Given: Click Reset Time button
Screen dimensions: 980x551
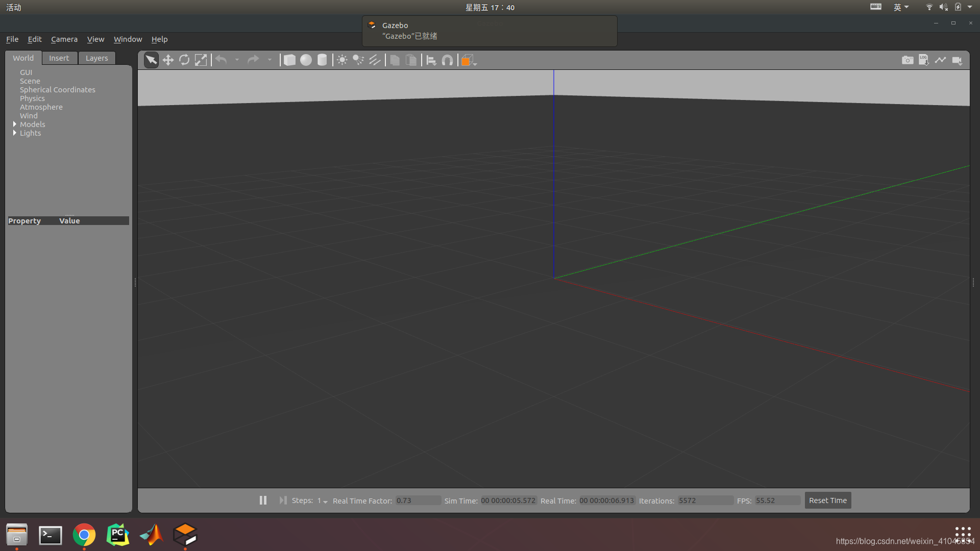Looking at the screenshot, I should coord(827,500).
